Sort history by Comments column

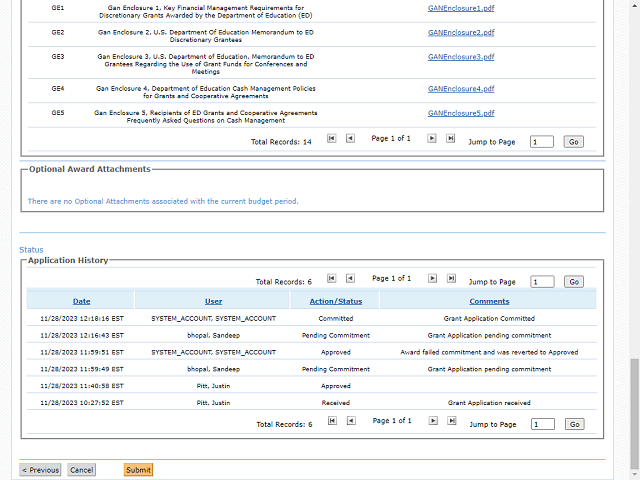click(489, 301)
